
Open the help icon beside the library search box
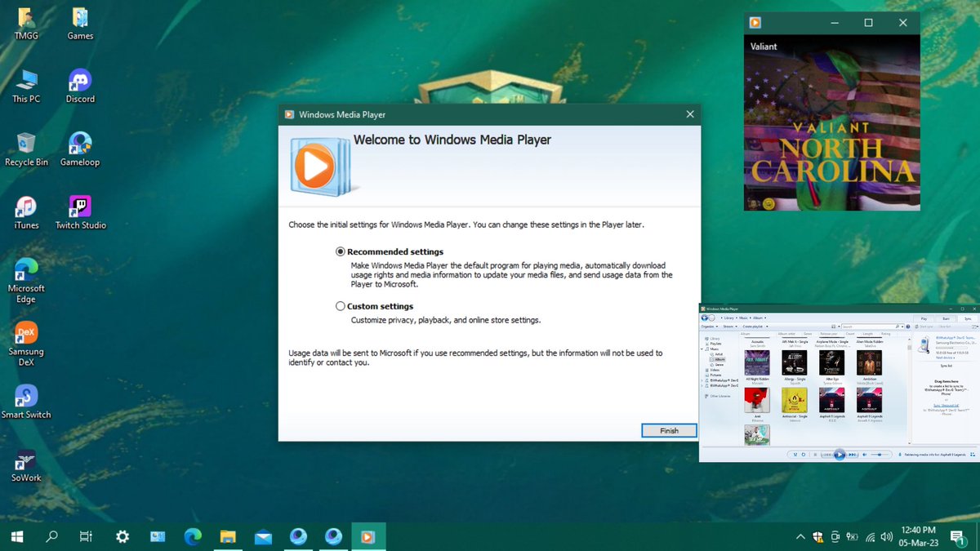tap(908, 327)
